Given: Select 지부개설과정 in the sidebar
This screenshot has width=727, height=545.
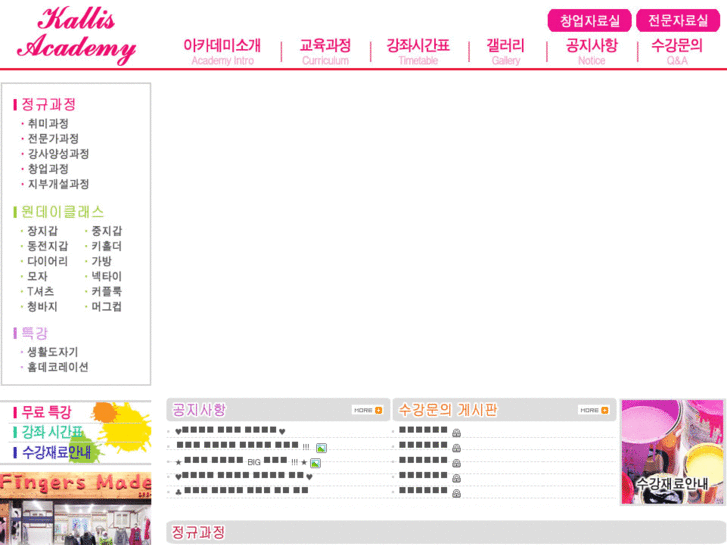Looking at the screenshot, I should pyautogui.click(x=58, y=184).
